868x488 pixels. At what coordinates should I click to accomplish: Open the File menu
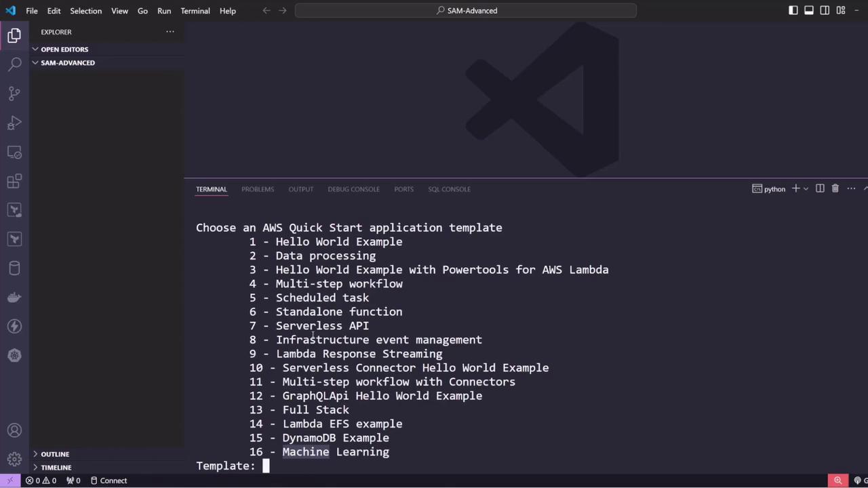[32, 11]
